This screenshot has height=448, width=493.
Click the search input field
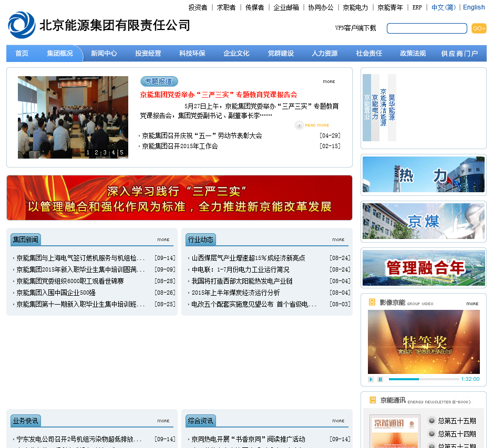pos(427,28)
